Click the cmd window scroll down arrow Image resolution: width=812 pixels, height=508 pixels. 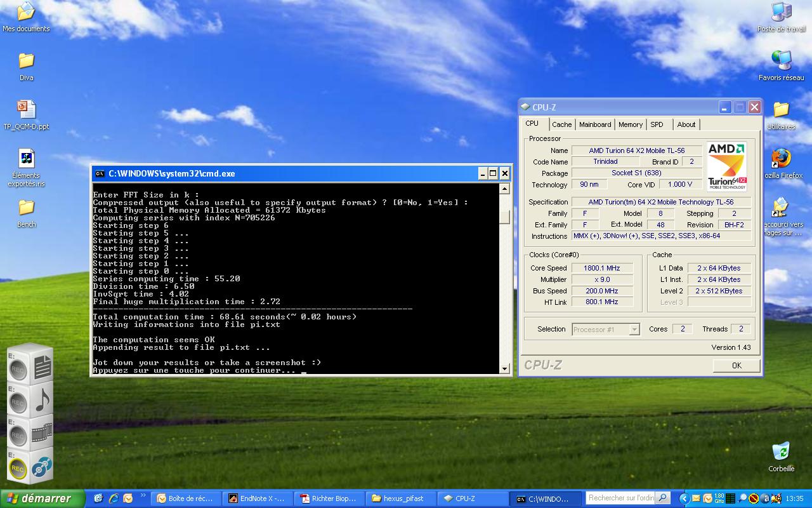point(505,368)
